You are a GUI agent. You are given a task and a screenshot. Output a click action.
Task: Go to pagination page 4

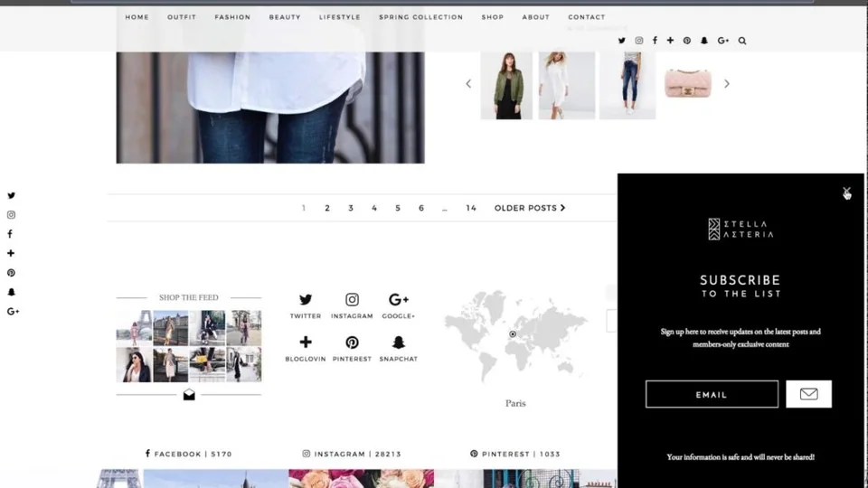pos(374,208)
